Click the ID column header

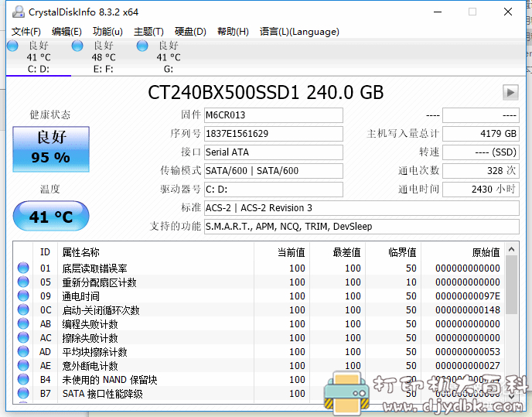point(45,252)
